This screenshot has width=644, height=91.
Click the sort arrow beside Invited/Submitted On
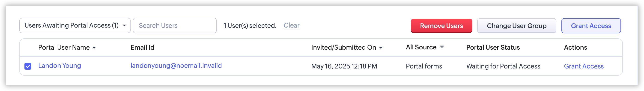[x=381, y=48]
